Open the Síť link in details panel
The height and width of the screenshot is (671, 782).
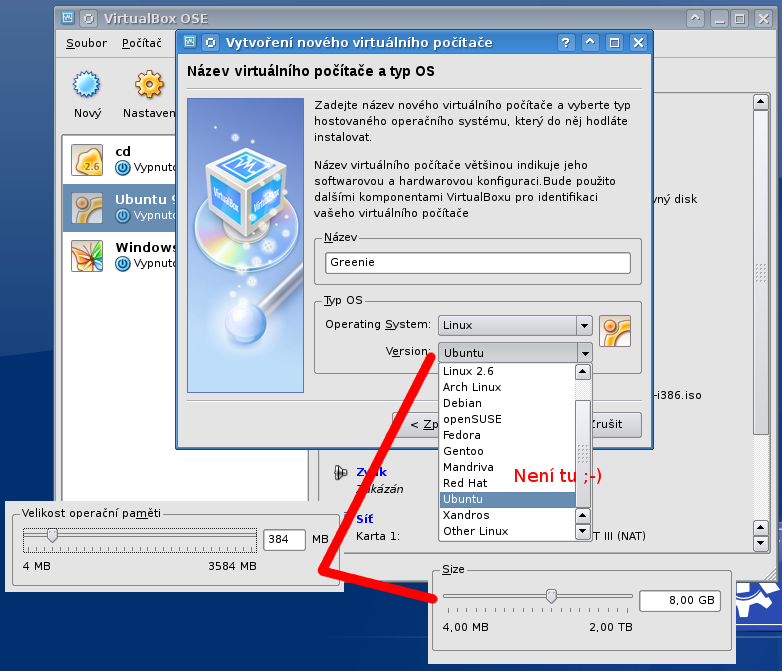pos(365,519)
